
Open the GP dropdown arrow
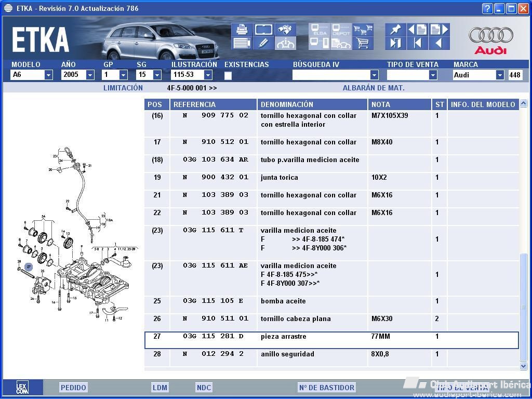[123, 75]
